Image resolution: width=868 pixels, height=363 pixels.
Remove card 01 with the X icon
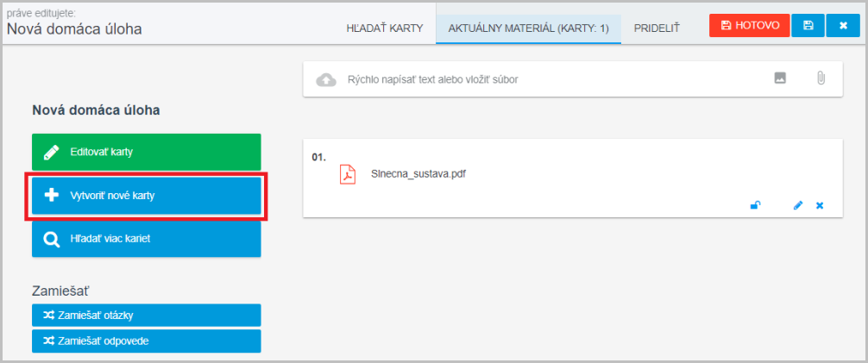[x=820, y=205]
